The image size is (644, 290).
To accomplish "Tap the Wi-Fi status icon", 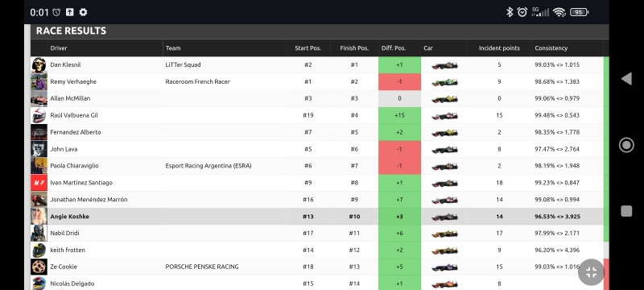I will pyautogui.click(x=559, y=12).
